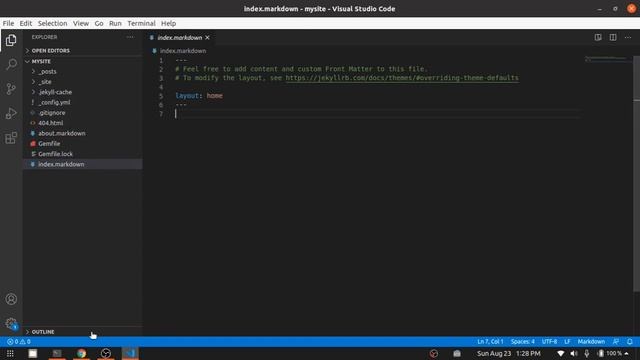Change encoding via UTF-8 status item
Viewport: 640px width, 360px height.
pos(549,342)
